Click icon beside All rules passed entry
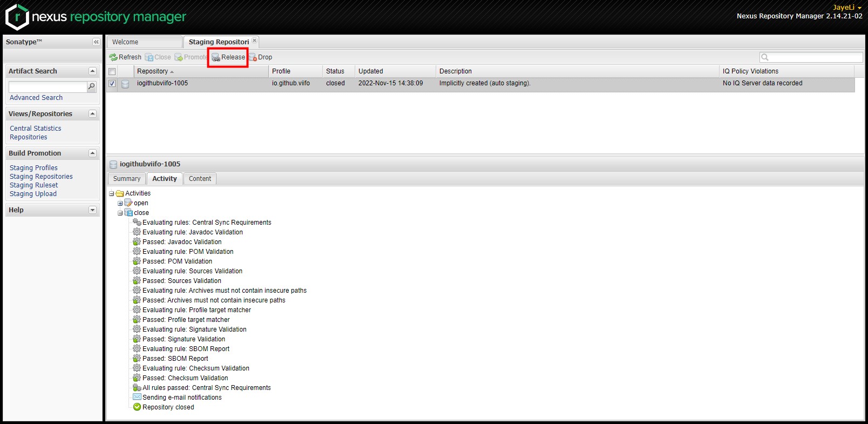This screenshot has height=424, width=868. 137,388
